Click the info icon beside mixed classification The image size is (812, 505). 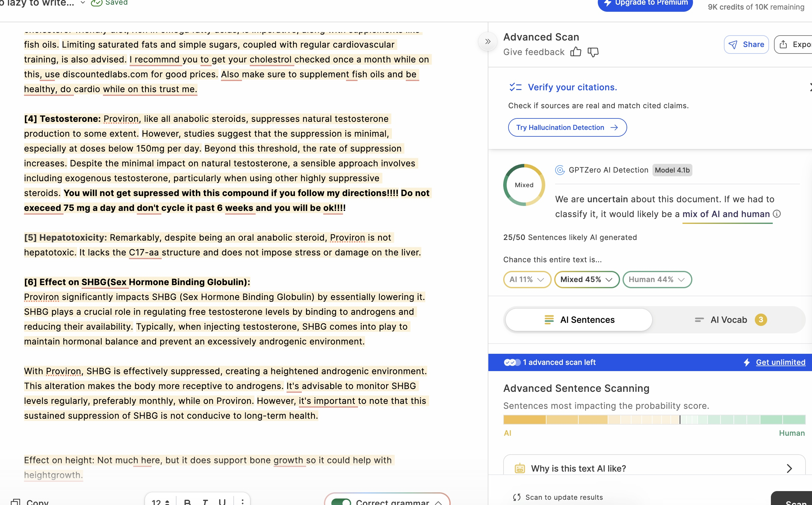click(x=777, y=214)
